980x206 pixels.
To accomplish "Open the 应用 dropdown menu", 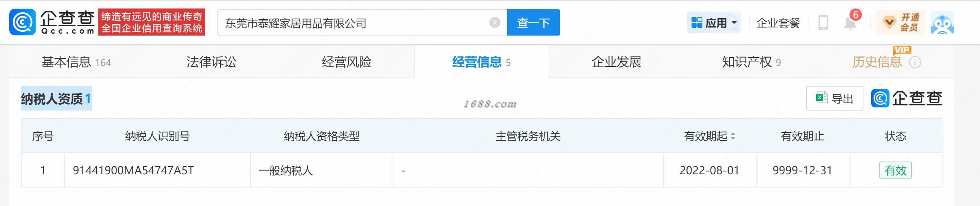I will point(714,23).
